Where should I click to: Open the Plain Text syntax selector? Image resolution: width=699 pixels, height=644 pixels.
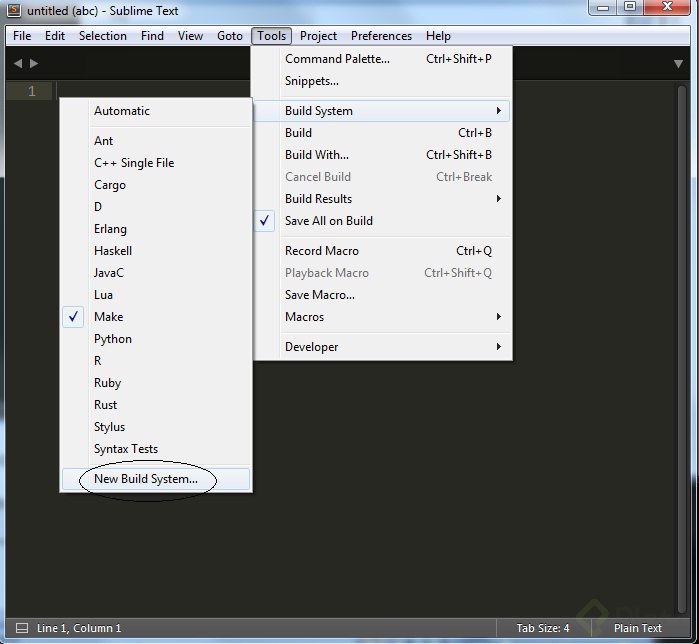(x=637, y=628)
